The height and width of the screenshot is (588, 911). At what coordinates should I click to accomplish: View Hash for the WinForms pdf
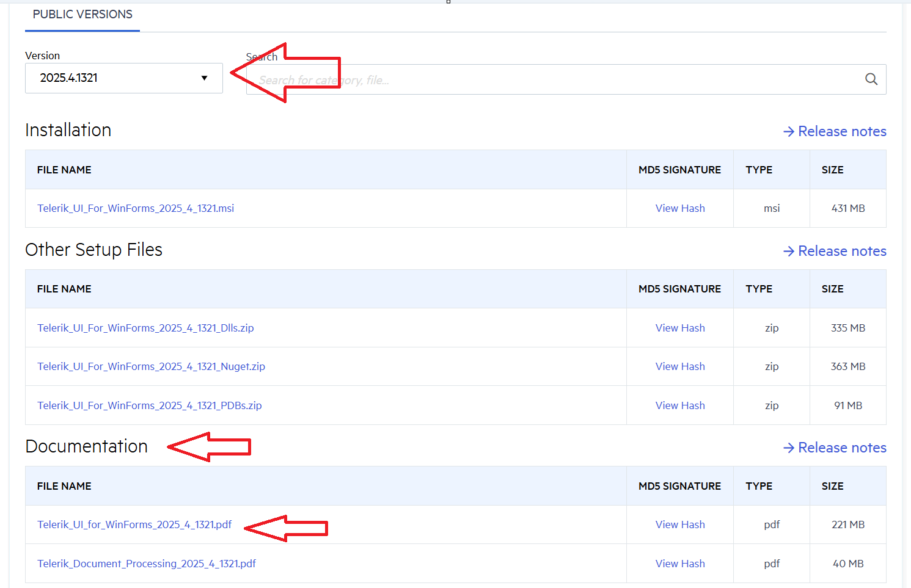680,524
